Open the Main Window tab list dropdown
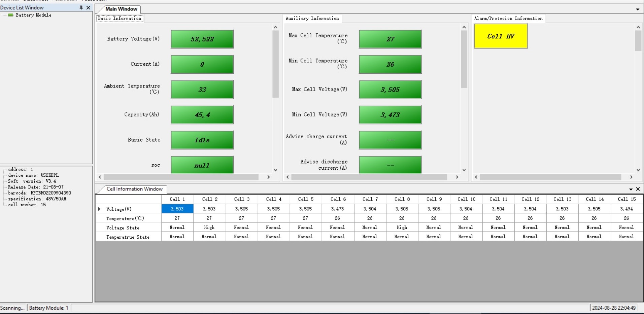644x314 pixels. pos(637,9)
